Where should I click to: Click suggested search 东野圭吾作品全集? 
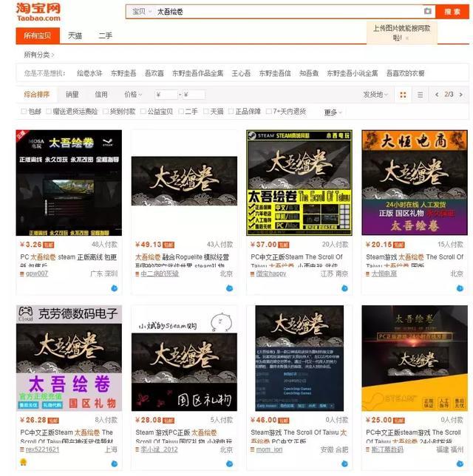click(197, 73)
